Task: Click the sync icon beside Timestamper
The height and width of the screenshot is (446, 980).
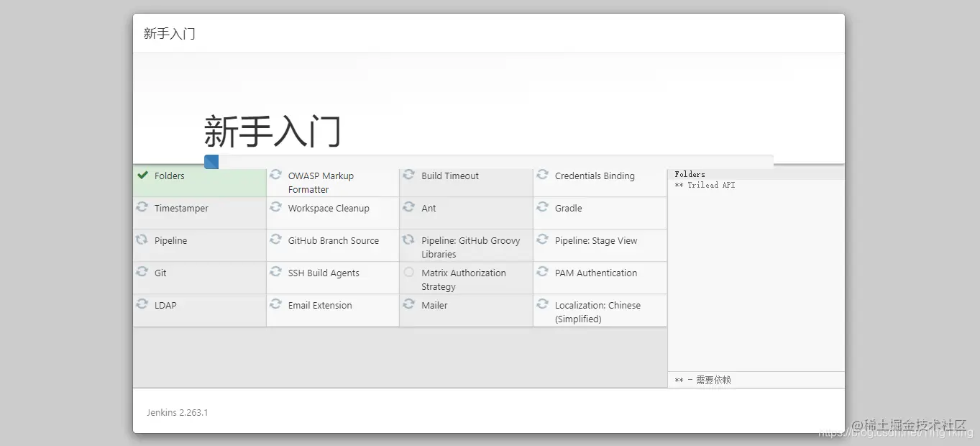Action: point(142,207)
